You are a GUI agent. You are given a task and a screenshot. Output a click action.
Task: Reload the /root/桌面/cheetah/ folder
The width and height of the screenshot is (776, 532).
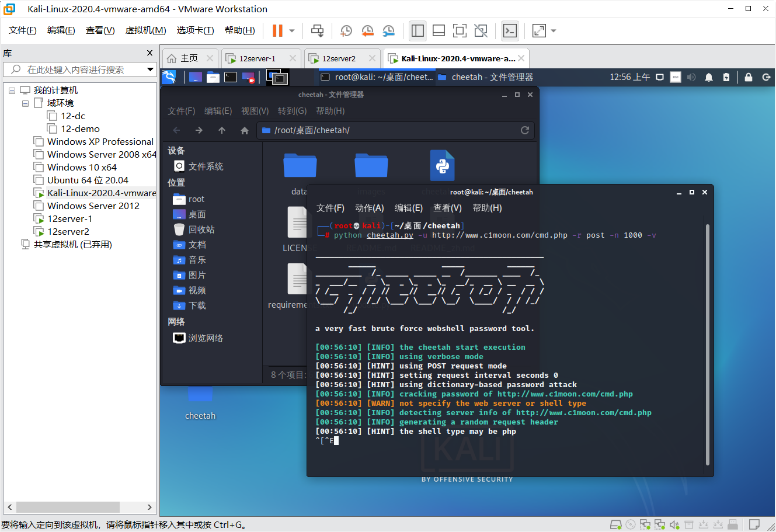click(525, 130)
